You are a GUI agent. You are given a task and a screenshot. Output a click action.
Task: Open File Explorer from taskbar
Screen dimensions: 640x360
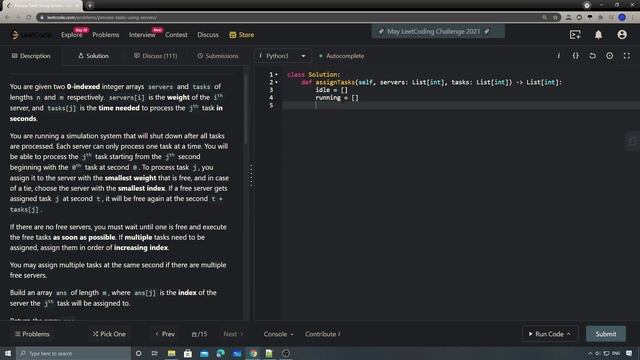(x=171, y=353)
